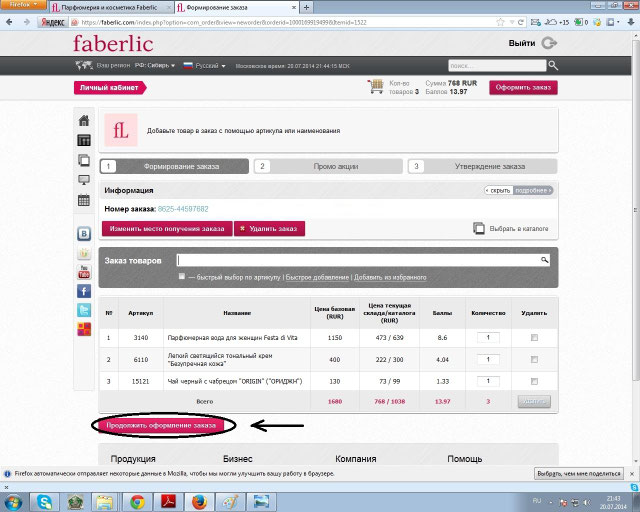Image resolution: width=640 pixels, height=512 pixels.
Task: Click the gray delete button in totals row
Action: click(534, 401)
